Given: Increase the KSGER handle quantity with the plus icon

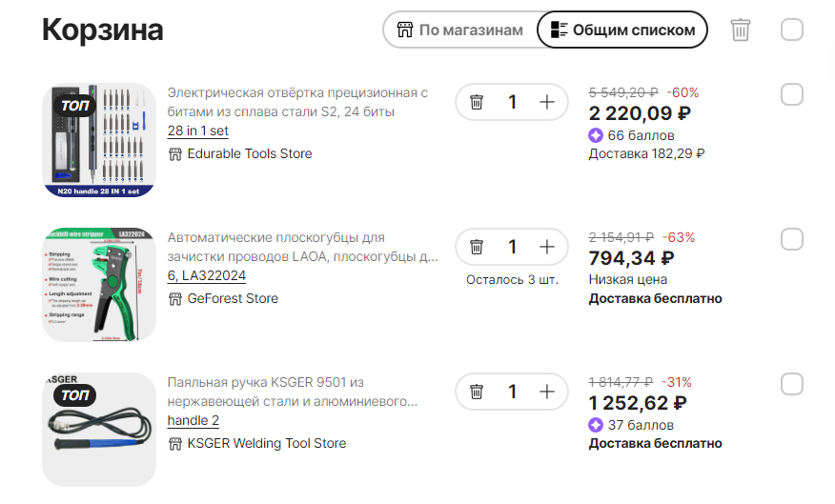Looking at the screenshot, I should point(547,392).
